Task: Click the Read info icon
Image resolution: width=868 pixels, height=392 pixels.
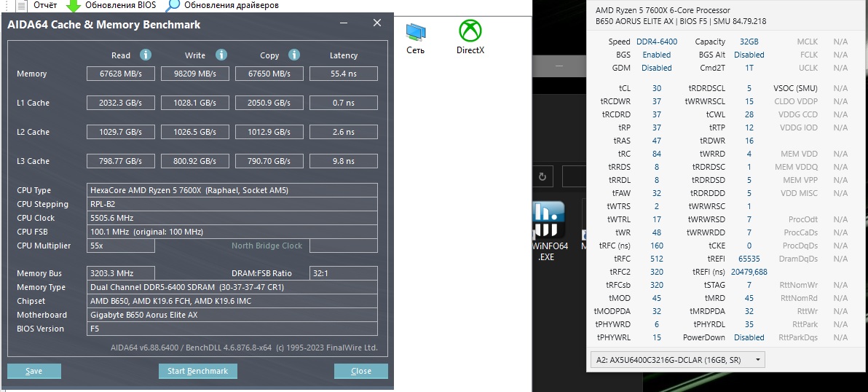Action: [x=146, y=55]
